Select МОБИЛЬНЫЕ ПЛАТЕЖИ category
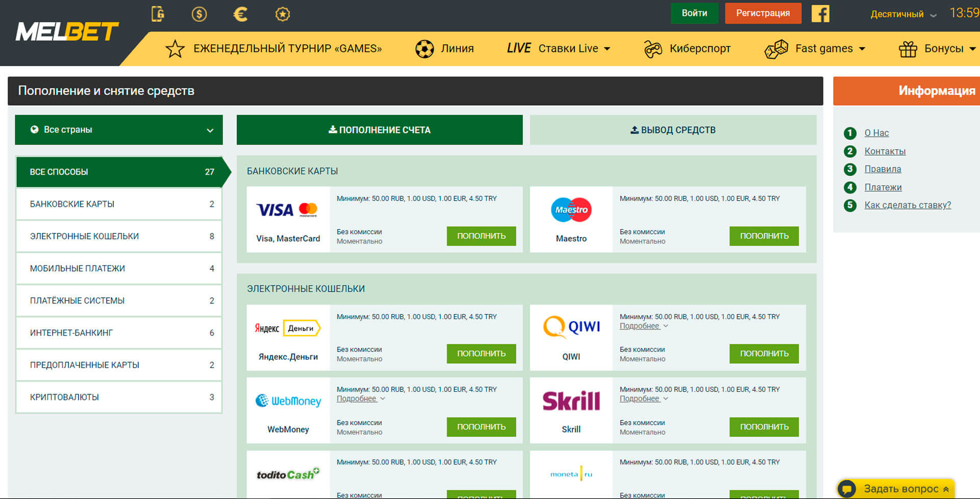 [119, 269]
